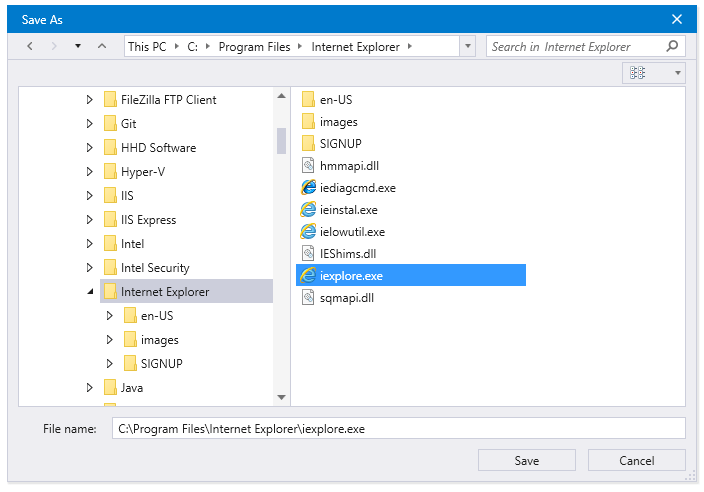Click the search magnifier icon
Screen dimensions: 704x492
click(x=672, y=46)
